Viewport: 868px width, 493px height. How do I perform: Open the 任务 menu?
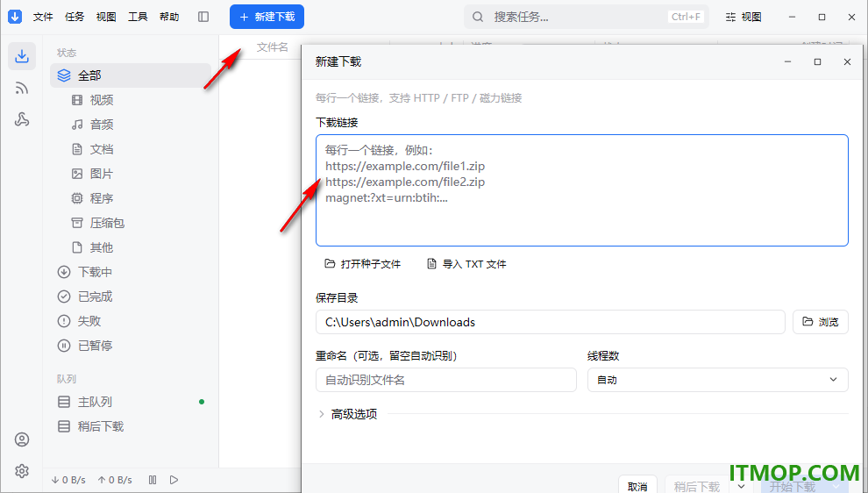click(x=75, y=18)
